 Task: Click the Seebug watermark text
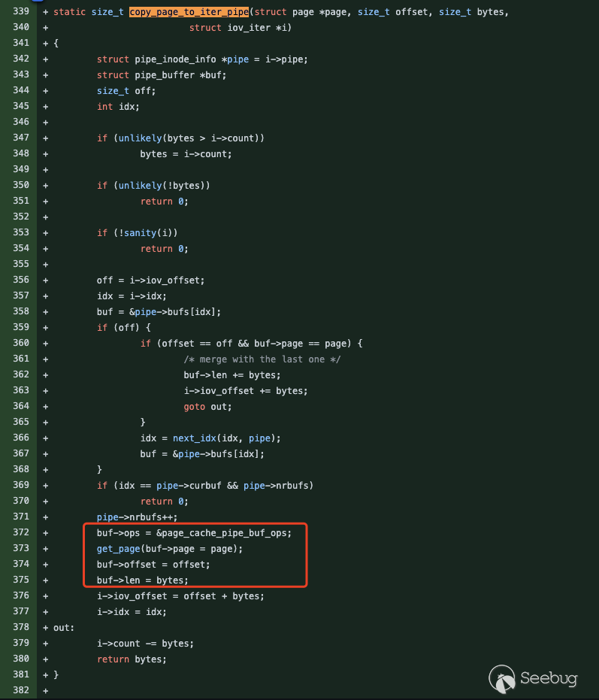(x=549, y=679)
